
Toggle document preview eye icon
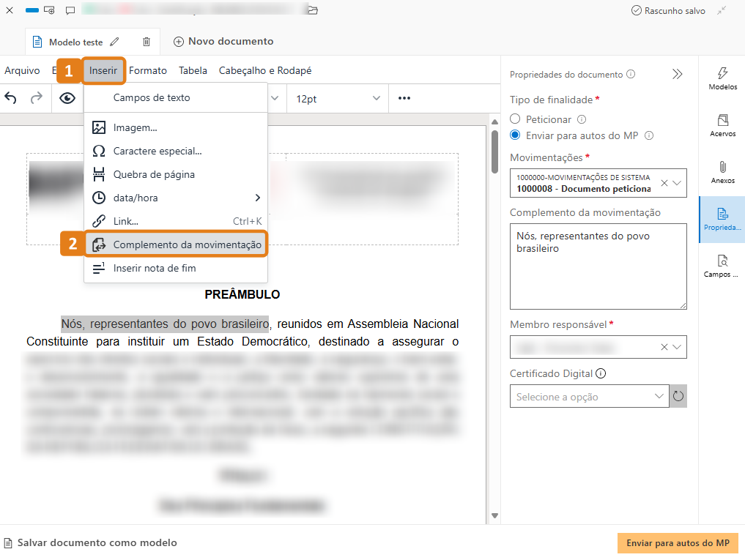click(67, 98)
